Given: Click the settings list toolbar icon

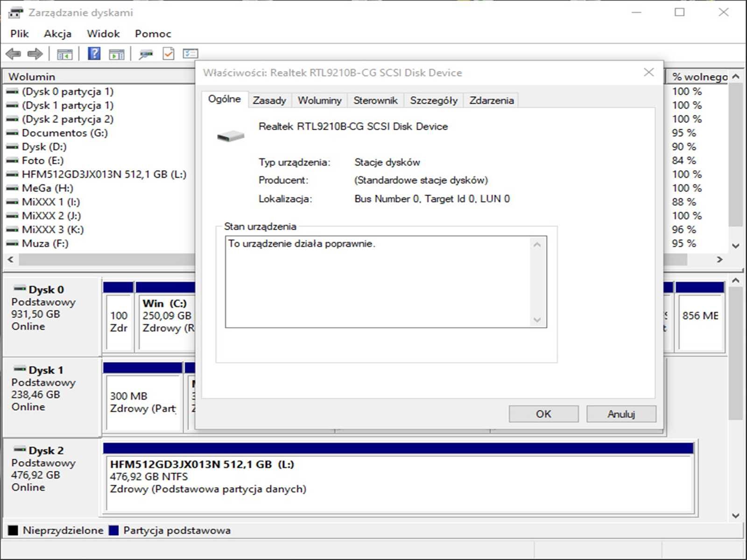Looking at the screenshot, I should 190,54.
